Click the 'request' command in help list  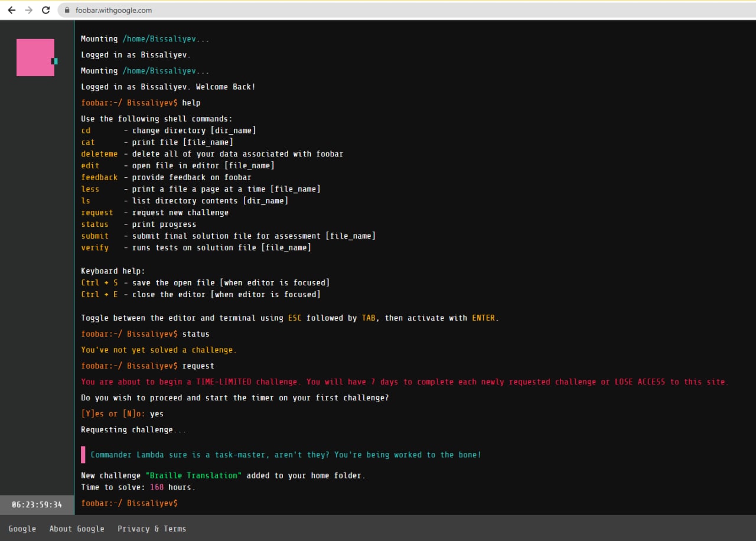pyautogui.click(x=97, y=213)
